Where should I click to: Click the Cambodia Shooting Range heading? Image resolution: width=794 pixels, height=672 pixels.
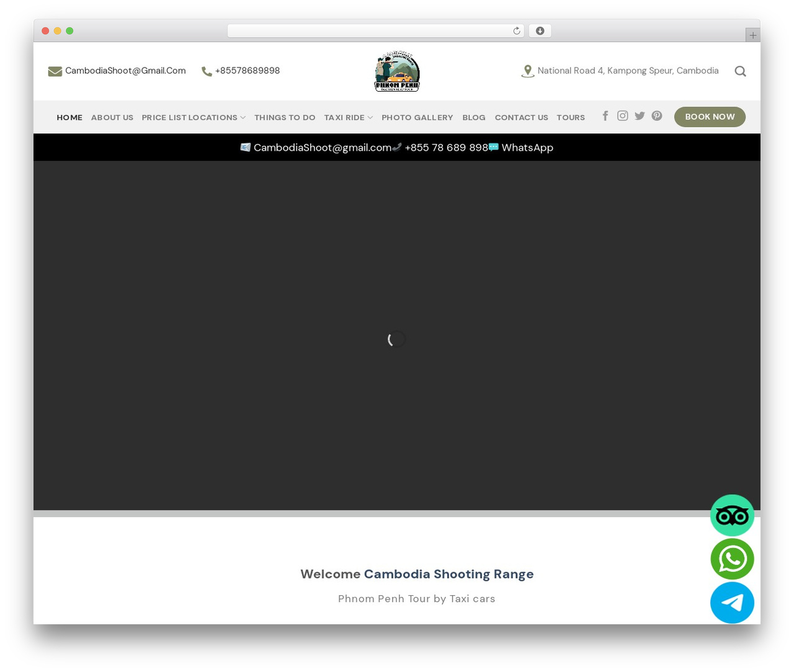click(448, 574)
